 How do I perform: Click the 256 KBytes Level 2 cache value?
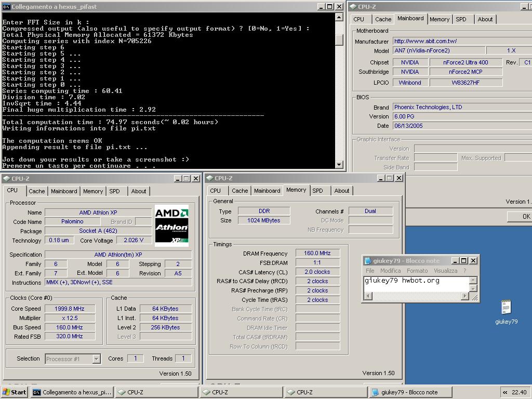[166, 327]
